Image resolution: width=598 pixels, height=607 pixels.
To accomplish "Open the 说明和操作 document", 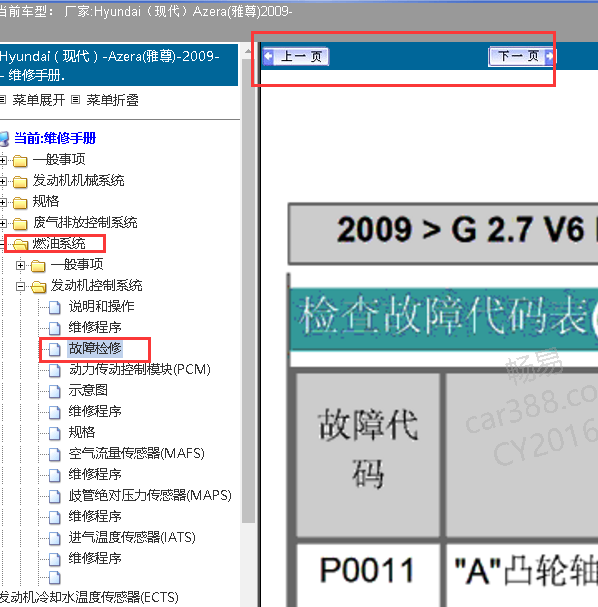I will 101,306.
